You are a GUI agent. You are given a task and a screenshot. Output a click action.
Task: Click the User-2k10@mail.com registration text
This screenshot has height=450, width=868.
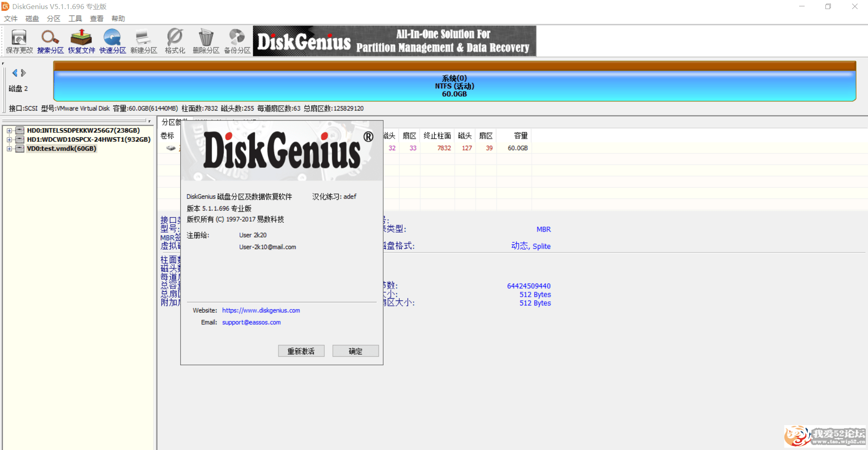pos(268,247)
